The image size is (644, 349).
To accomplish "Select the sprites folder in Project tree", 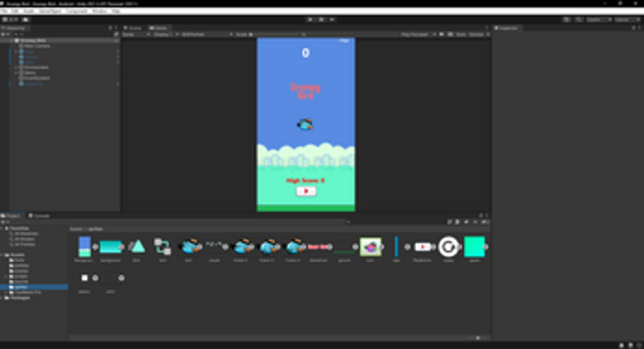I will pos(21,287).
